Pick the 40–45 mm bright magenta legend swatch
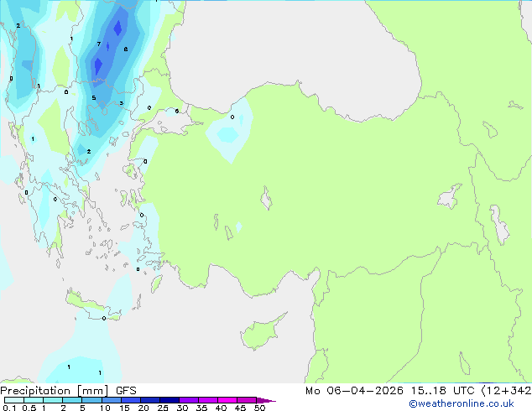Viewport: 532px width, 411px height. coord(227,400)
